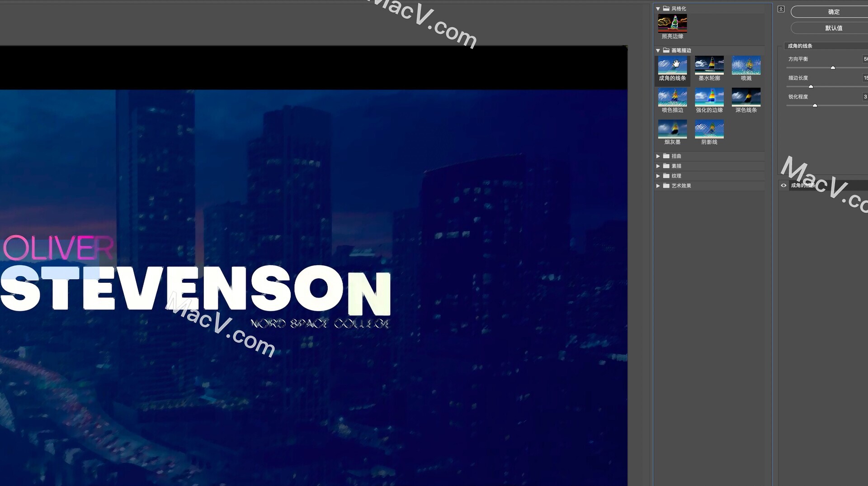Expand the 扭曲 filter category

tap(658, 156)
